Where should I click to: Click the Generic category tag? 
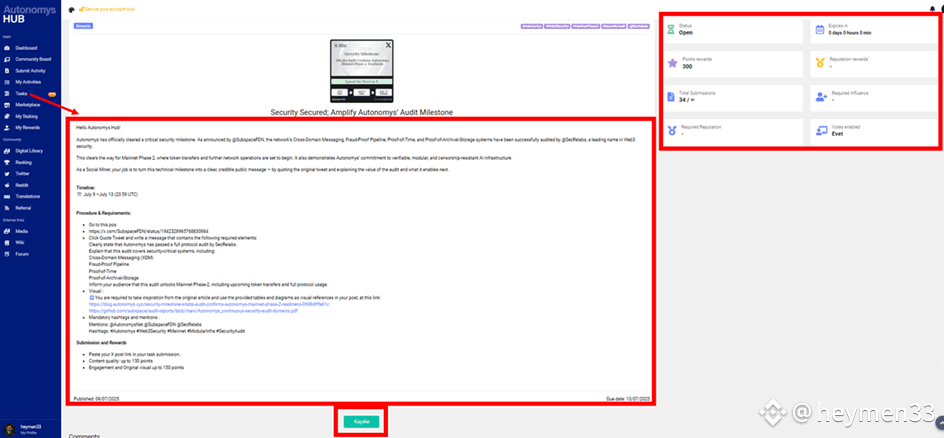point(83,26)
